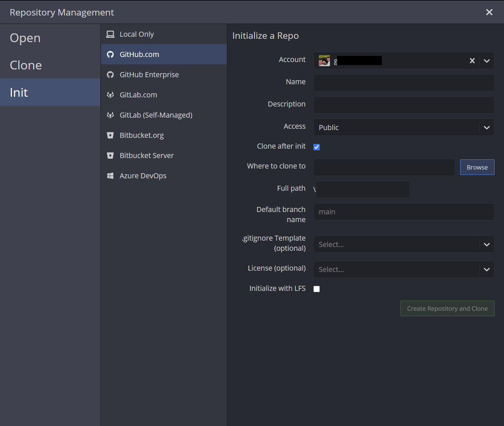
Task: Focus the Description input field
Action: (404, 105)
